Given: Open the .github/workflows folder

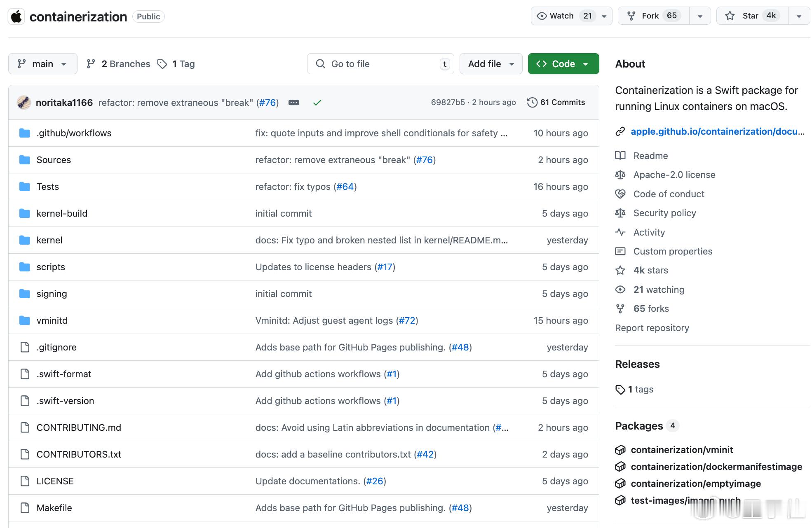Looking at the screenshot, I should 74,133.
